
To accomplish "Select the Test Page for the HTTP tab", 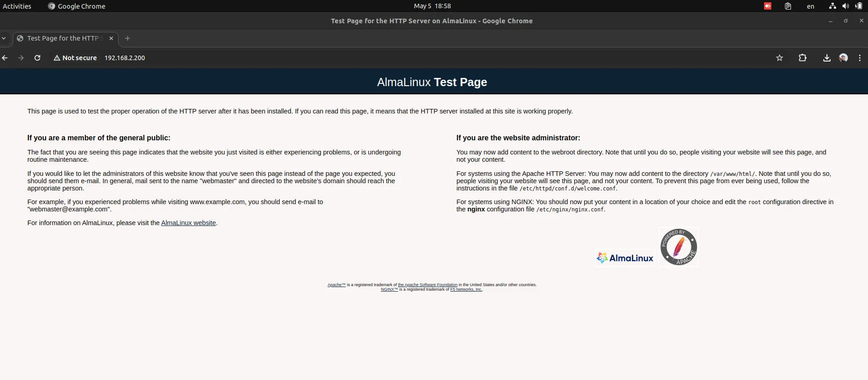I will 65,38.
